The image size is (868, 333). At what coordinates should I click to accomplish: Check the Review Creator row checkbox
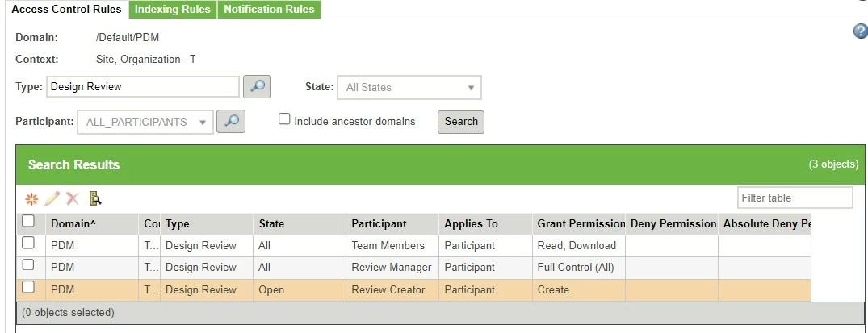(x=27, y=287)
